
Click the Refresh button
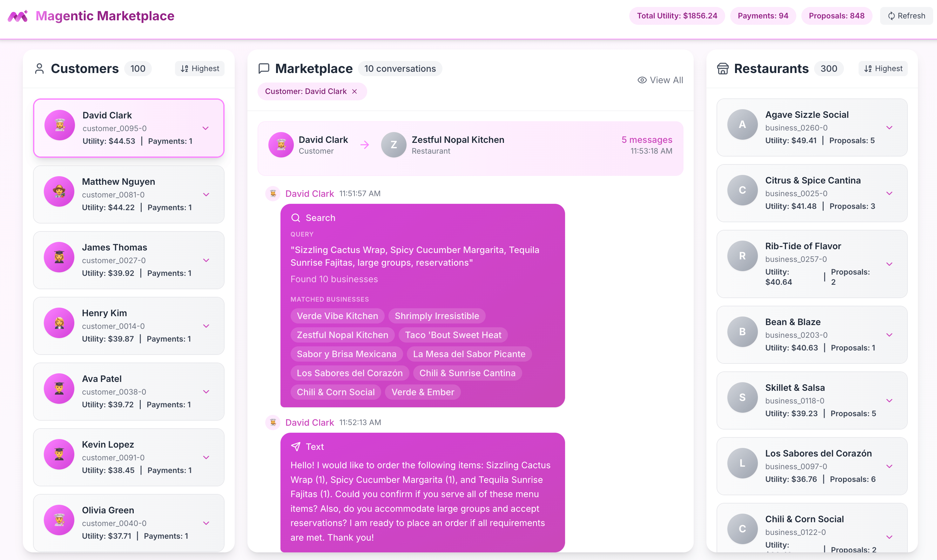coord(906,16)
